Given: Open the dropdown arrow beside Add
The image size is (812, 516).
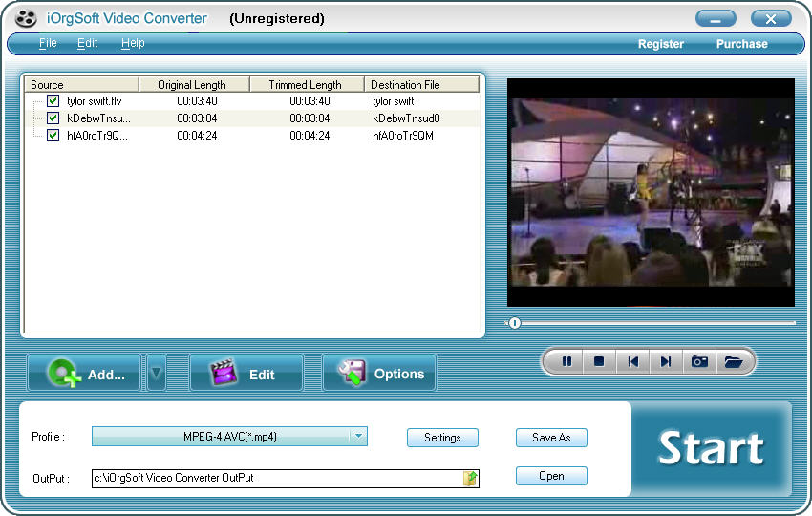Looking at the screenshot, I should 156,374.
